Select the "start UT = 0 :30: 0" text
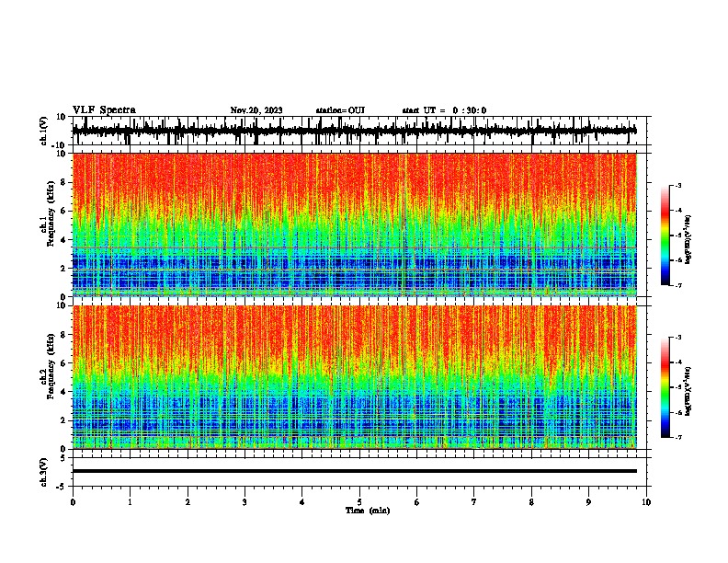The image size is (728, 563). [444, 110]
